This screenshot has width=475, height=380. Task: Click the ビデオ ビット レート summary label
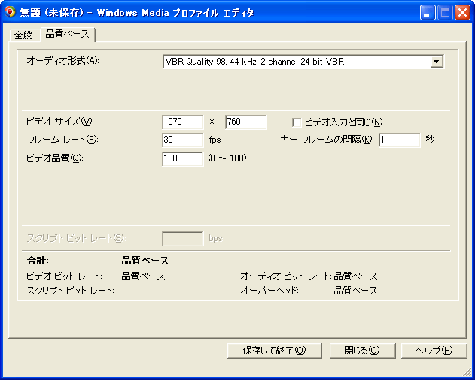[x=65, y=277]
